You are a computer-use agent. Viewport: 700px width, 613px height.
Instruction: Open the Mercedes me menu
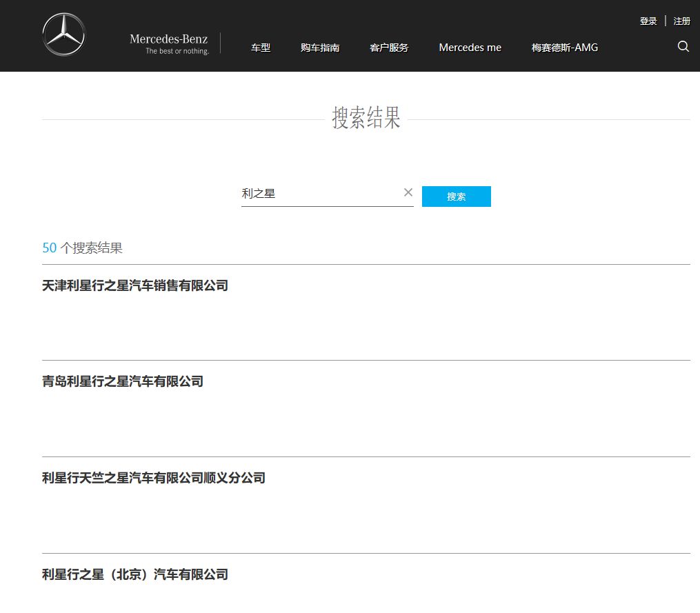[x=470, y=48]
